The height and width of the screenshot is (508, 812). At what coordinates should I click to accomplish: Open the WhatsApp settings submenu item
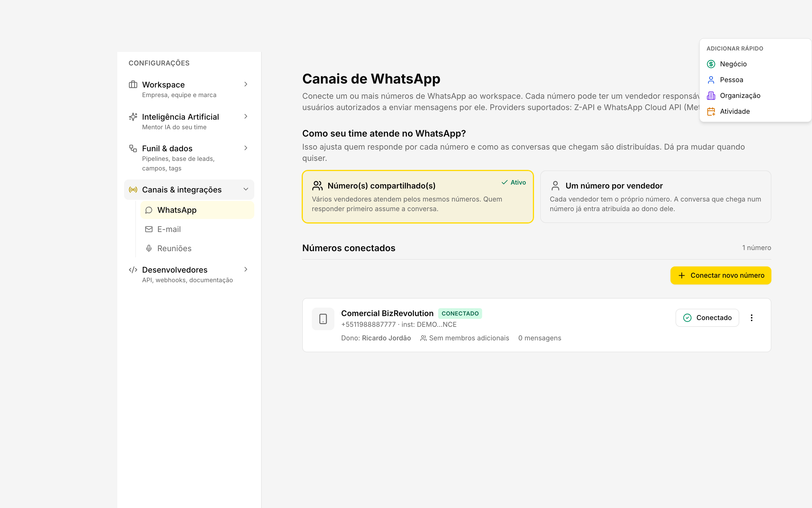[197, 210]
